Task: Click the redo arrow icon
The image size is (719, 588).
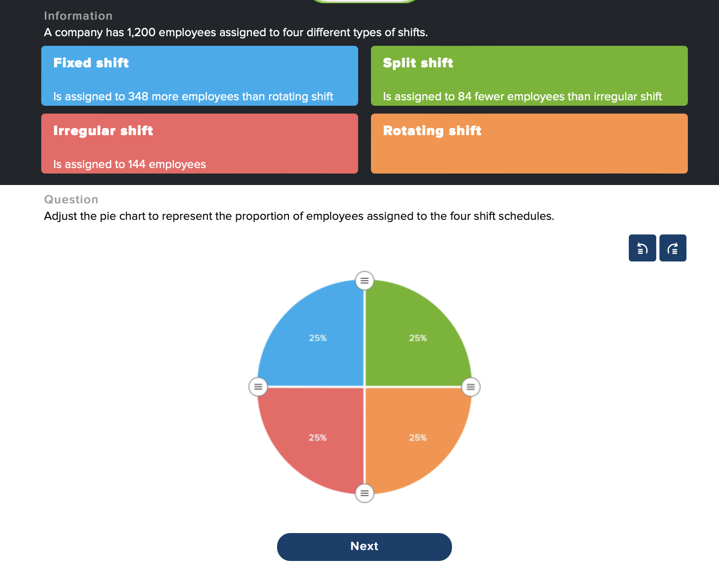Action: pyautogui.click(x=672, y=248)
